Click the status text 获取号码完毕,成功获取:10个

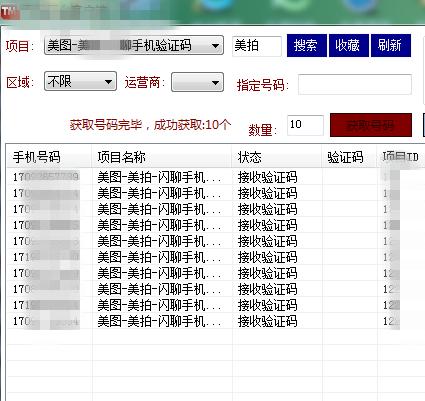tap(150, 125)
